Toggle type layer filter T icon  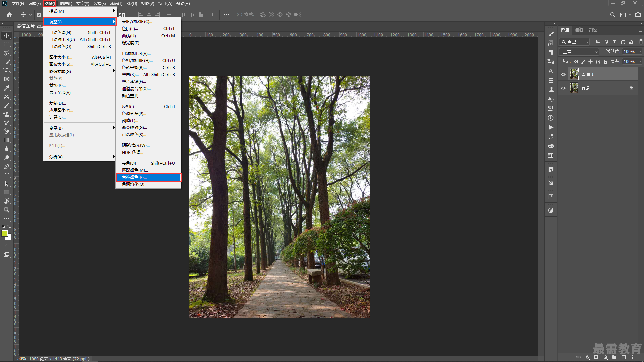pyautogui.click(x=614, y=42)
